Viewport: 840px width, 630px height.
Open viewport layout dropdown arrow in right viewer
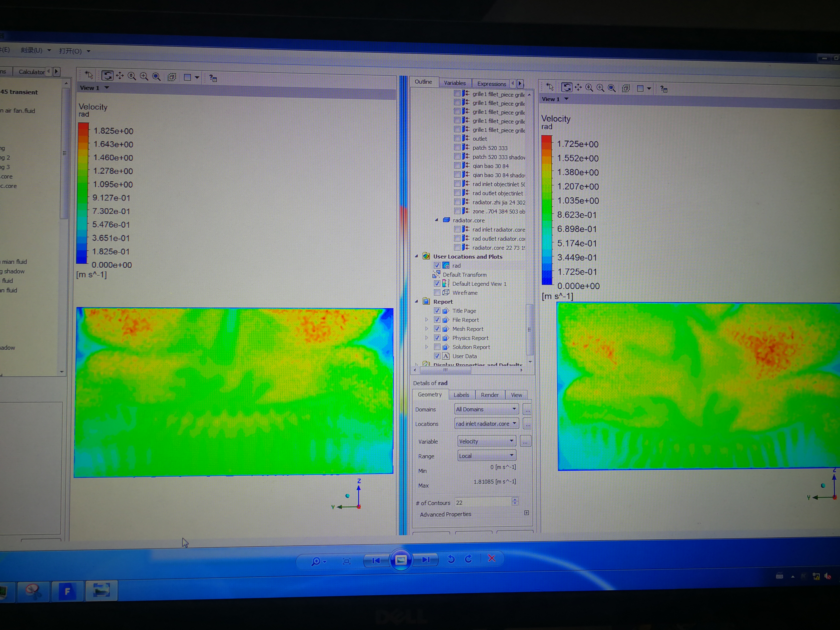pyautogui.click(x=649, y=89)
